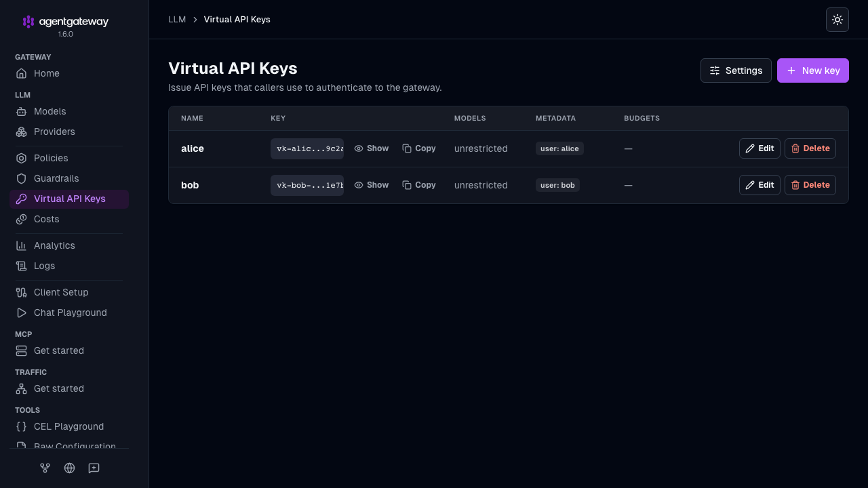
Task: Click the alice name cell
Action: pyautogui.click(x=193, y=148)
